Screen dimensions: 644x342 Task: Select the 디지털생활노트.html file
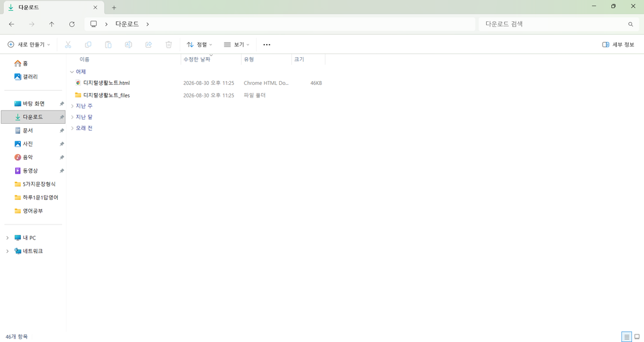(x=106, y=83)
